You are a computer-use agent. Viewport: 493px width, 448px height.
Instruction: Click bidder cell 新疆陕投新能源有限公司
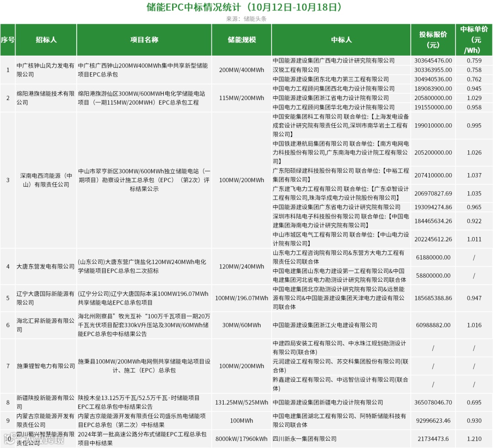click(x=46, y=402)
